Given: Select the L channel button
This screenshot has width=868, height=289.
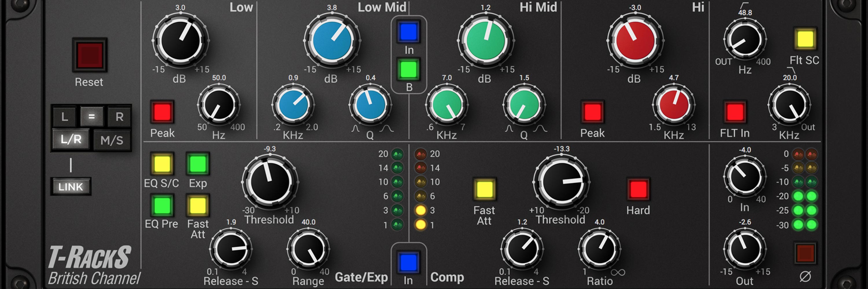Looking at the screenshot, I should pos(65,117).
